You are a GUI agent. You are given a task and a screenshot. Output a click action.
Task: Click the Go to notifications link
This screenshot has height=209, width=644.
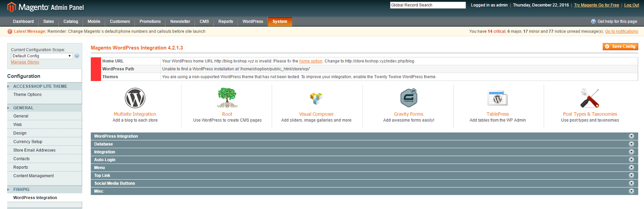click(x=621, y=31)
